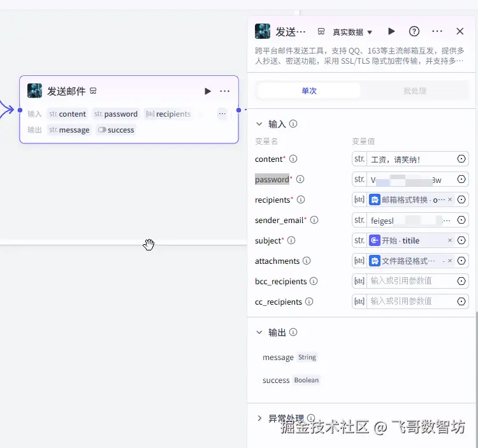Open variable reference picker for password
The image size is (478, 448).
[461, 179]
